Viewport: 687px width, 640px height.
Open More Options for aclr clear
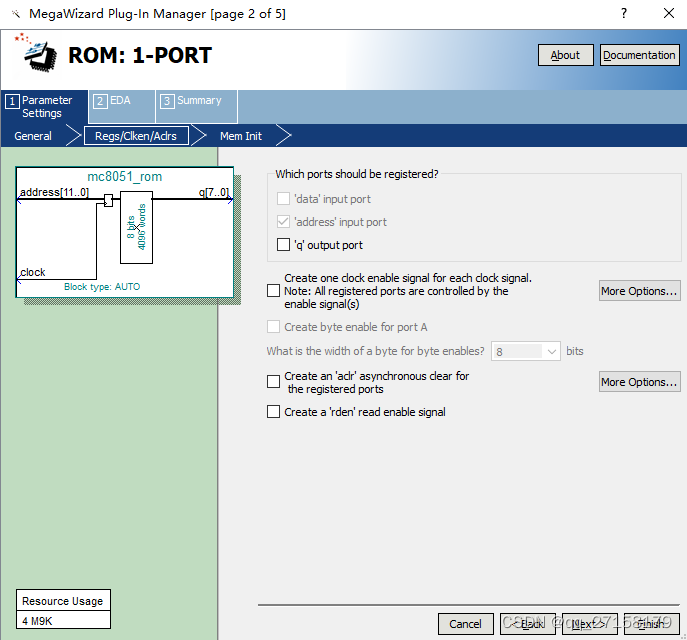pyautogui.click(x=639, y=382)
